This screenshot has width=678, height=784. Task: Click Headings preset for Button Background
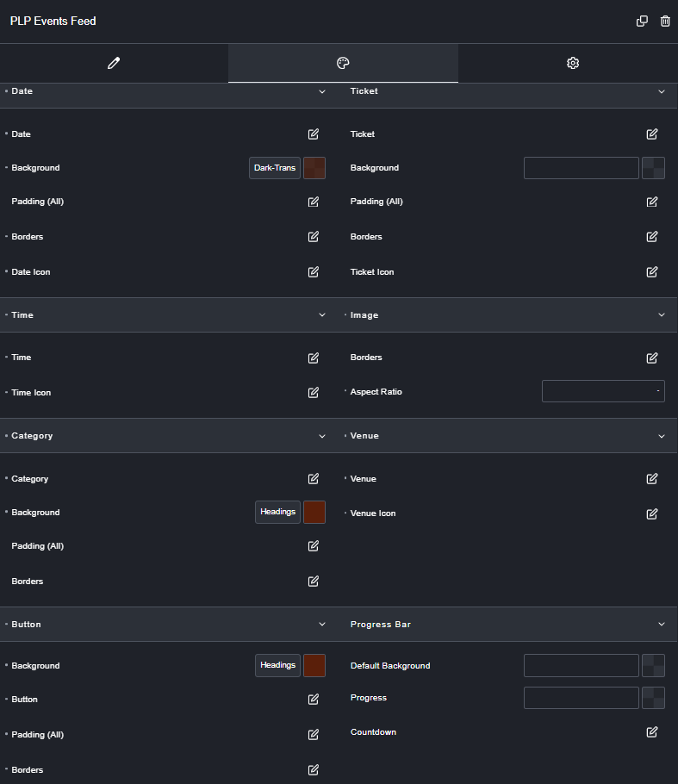coord(278,665)
